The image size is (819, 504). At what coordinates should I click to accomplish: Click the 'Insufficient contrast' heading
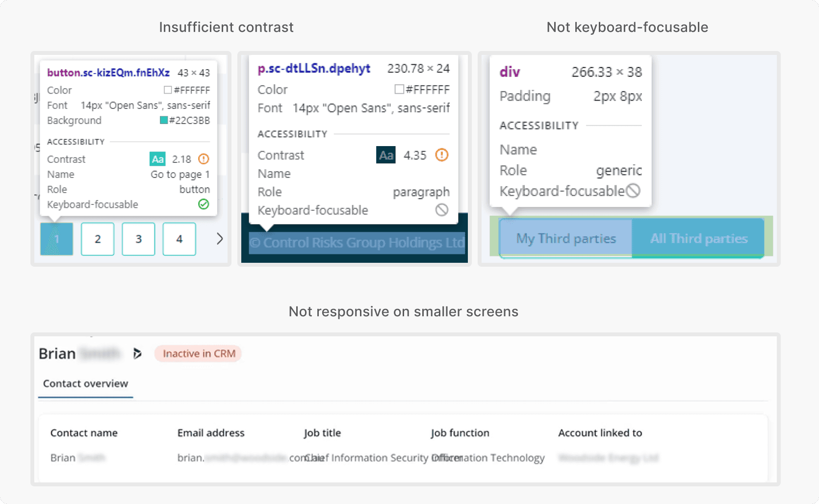(226, 27)
